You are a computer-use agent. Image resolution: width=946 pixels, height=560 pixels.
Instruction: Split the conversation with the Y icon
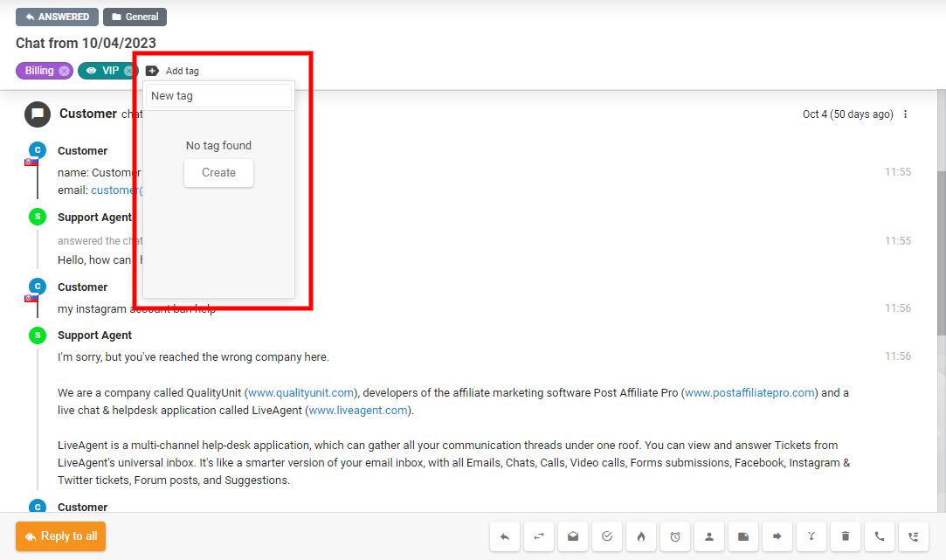tap(811, 536)
